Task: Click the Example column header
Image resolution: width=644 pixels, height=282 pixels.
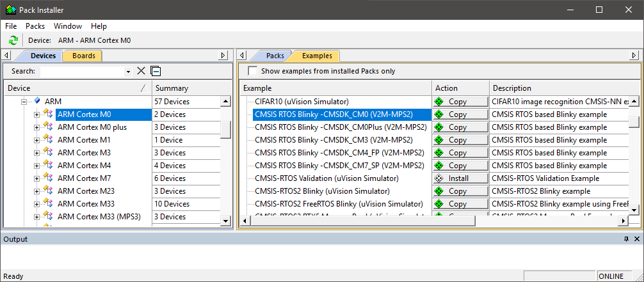Action: coord(335,88)
